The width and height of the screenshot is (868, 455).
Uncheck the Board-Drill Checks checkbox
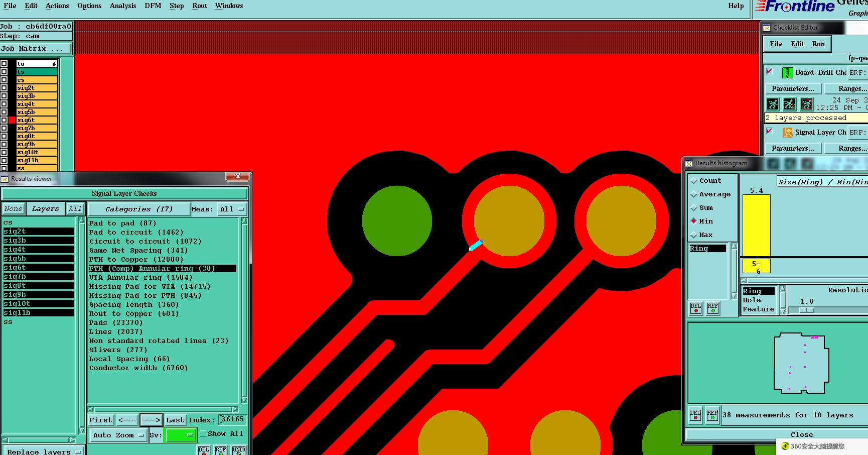(x=769, y=71)
